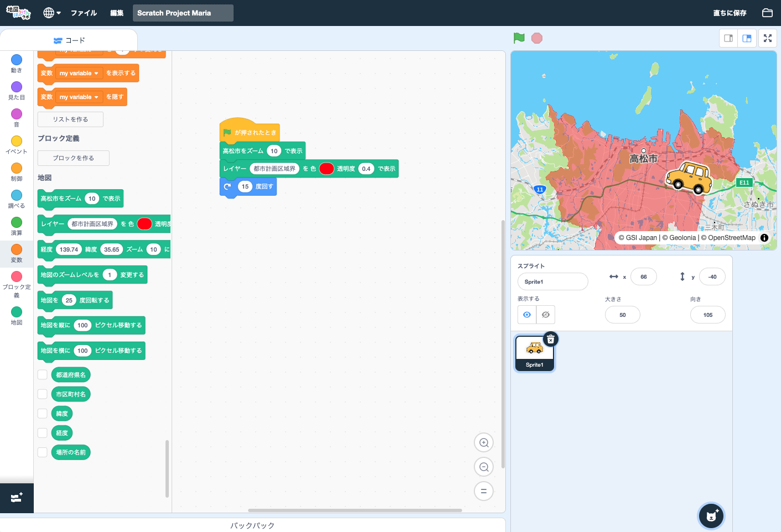Viewport: 781px width, 532px height.
Task: Edit the sprite y position field
Action: pyautogui.click(x=712, y=277)
